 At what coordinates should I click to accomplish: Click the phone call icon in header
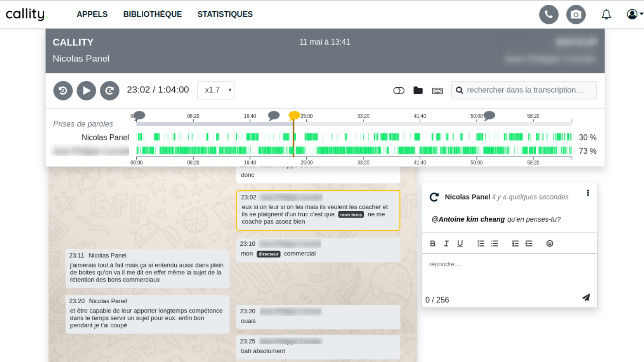549,14
